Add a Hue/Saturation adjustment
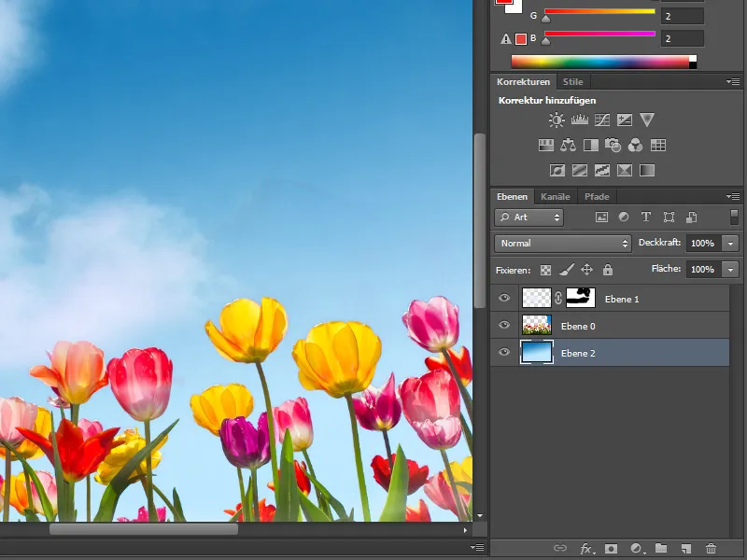The width and height of the screenshot is (747, 560). coord(546,145)
